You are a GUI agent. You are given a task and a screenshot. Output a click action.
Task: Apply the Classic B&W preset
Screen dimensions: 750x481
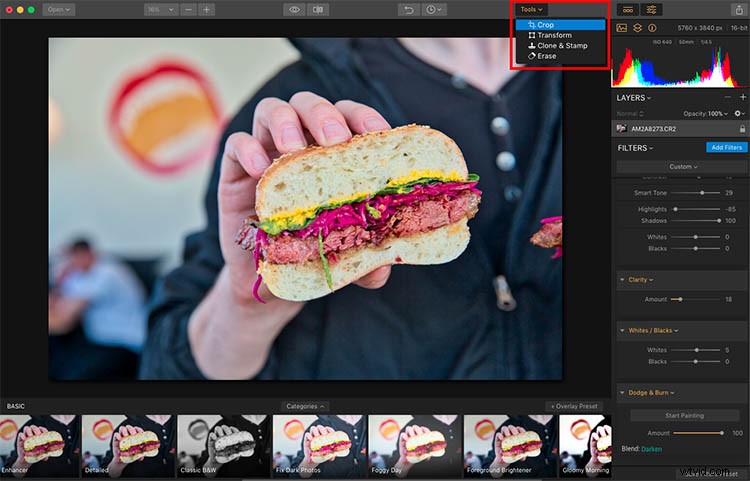click(224, 446)
